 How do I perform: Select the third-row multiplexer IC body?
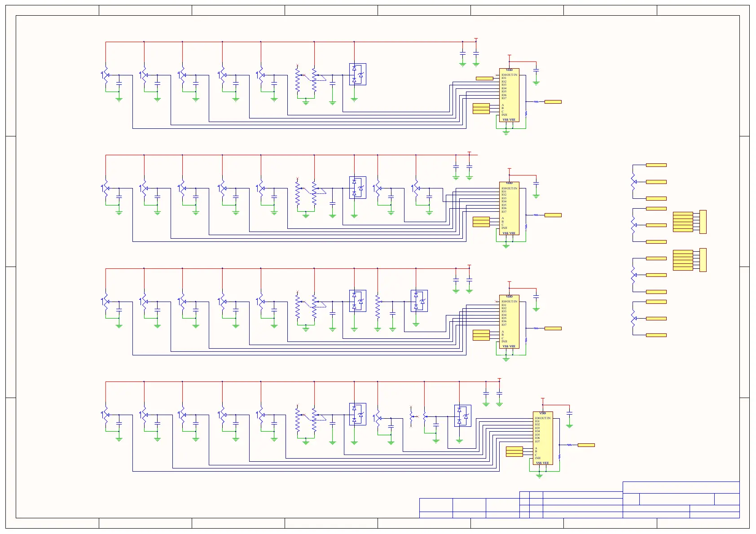[x=509, y=322]
